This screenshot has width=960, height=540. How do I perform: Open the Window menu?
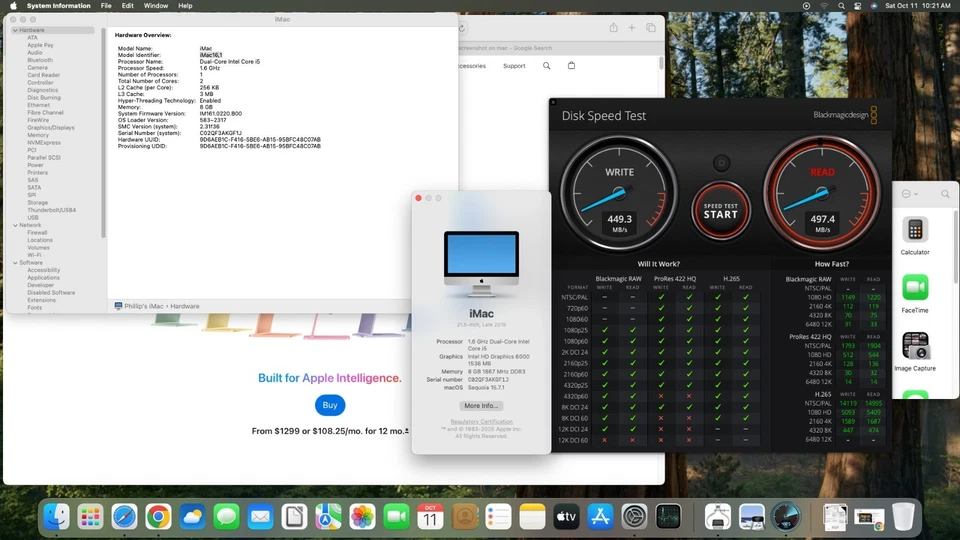click(156, 6)
